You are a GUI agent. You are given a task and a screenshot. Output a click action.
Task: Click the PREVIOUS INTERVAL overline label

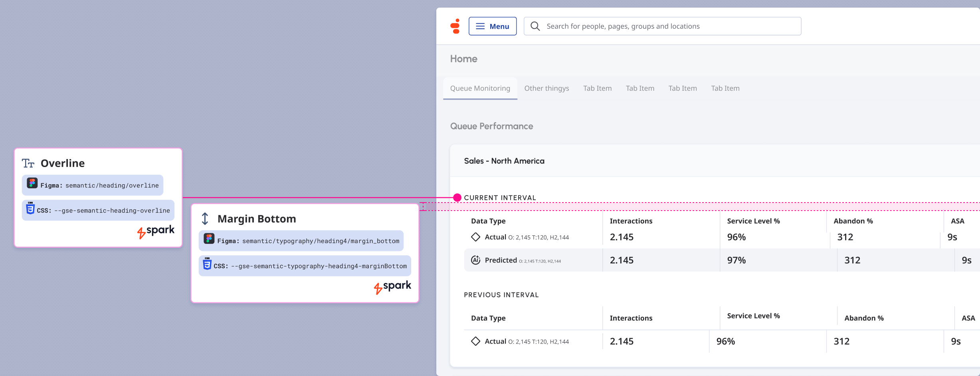point(501,295)
